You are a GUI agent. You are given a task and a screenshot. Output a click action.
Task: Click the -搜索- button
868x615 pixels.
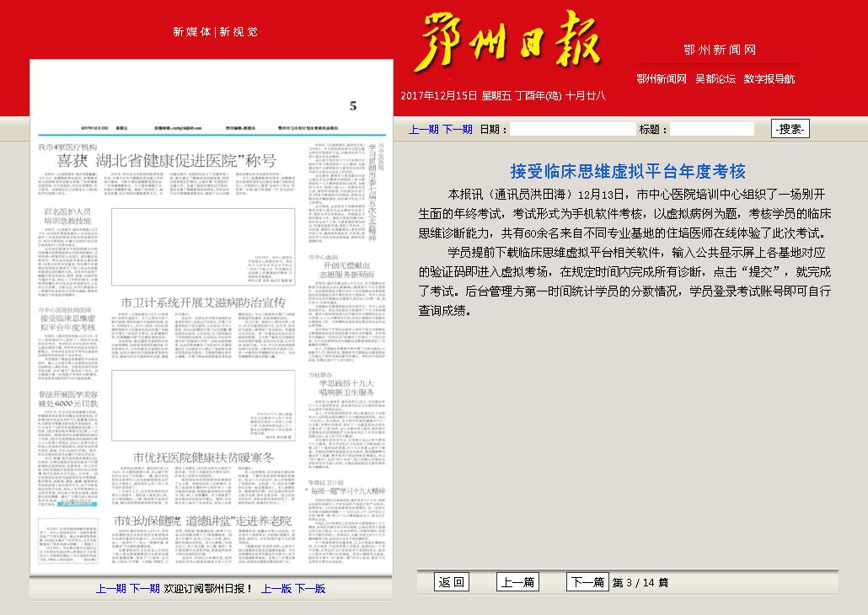pos(790,129)
